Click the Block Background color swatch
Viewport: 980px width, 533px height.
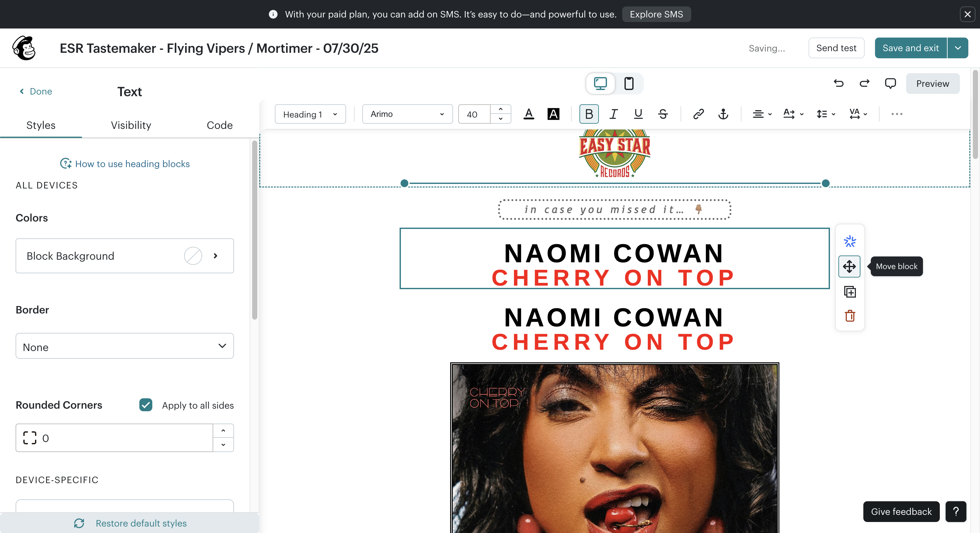coord(193,256)
